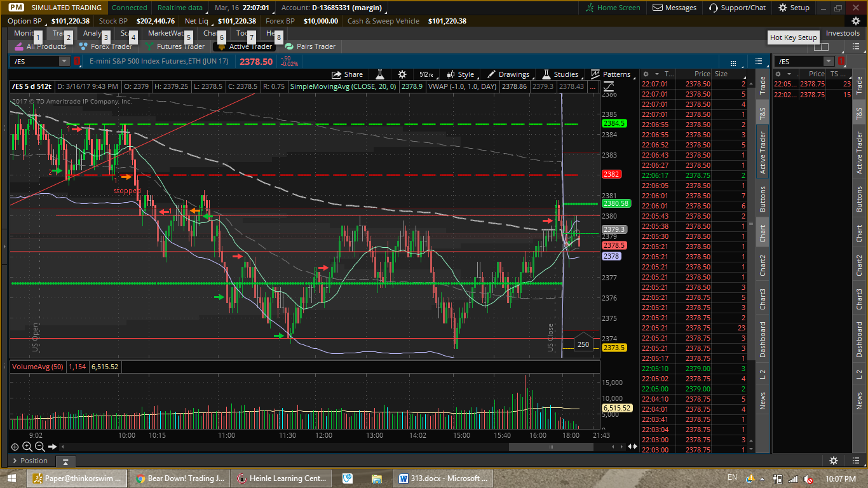This screenshot has height=488, width=868.
Task: Sort by the Price column in first Time & Sales
Action: click(702, 74)
